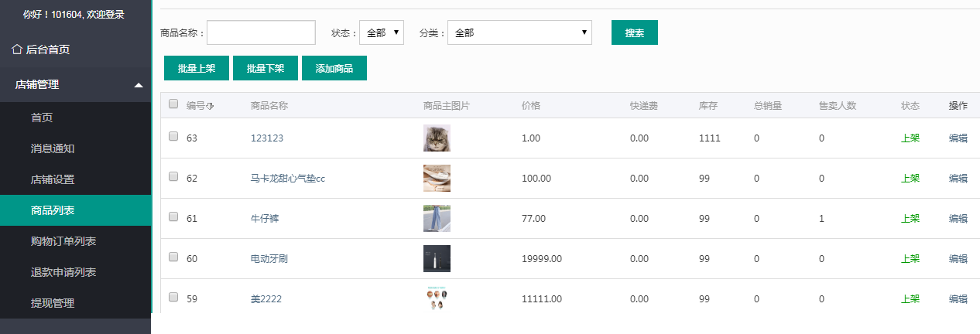Open the 电动牙刷 product image thumbnail
This screenshot has width=980, height=334.
point(437,259)
